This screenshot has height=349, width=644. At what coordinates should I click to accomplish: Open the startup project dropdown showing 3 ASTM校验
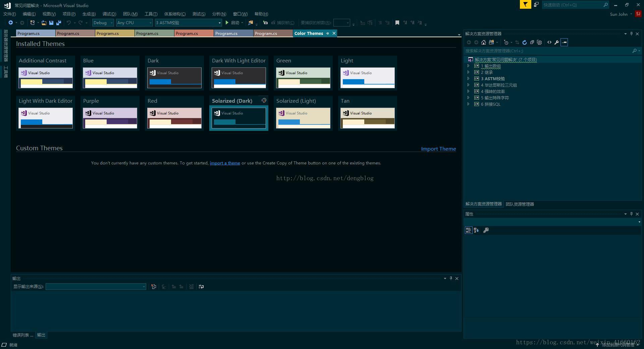tap(189, 23)
